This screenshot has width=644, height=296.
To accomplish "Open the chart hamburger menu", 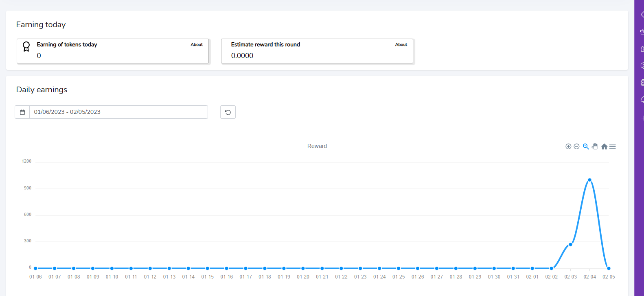I will pos(613,147).
